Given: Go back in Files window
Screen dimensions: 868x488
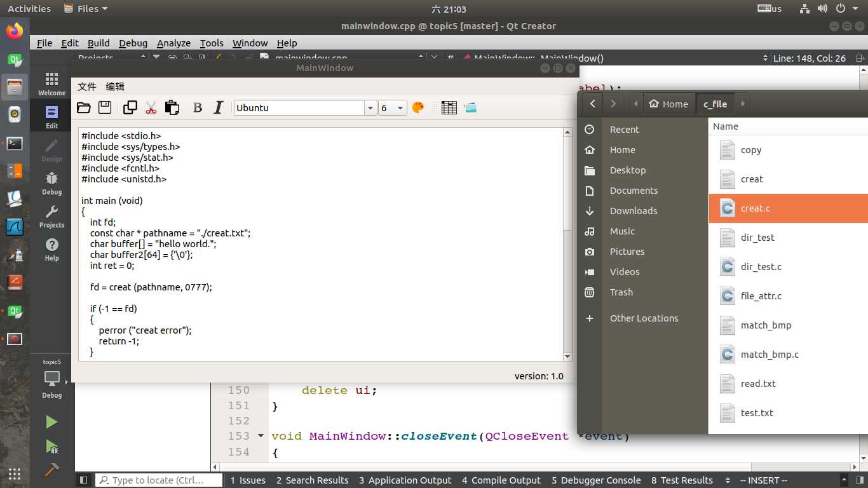Looking at the screenshot, I should point(592,104).
